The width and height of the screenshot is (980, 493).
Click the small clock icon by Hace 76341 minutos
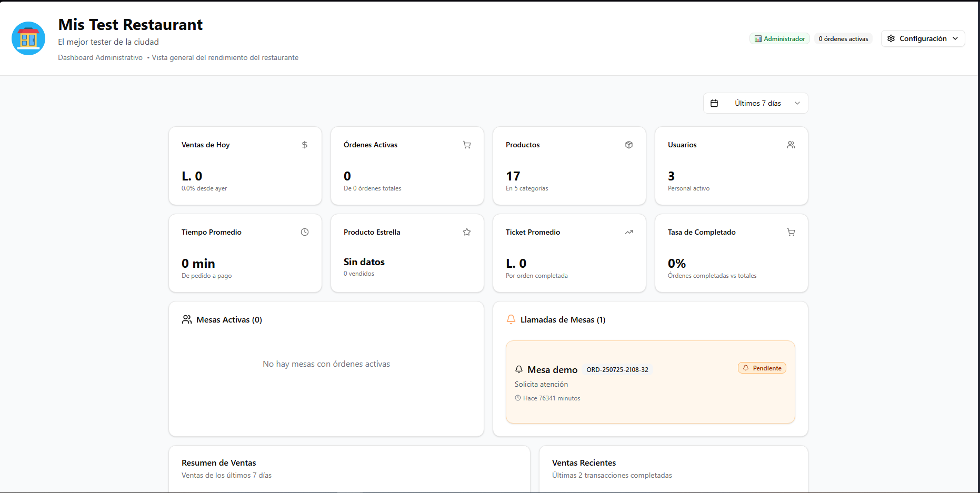518,398
